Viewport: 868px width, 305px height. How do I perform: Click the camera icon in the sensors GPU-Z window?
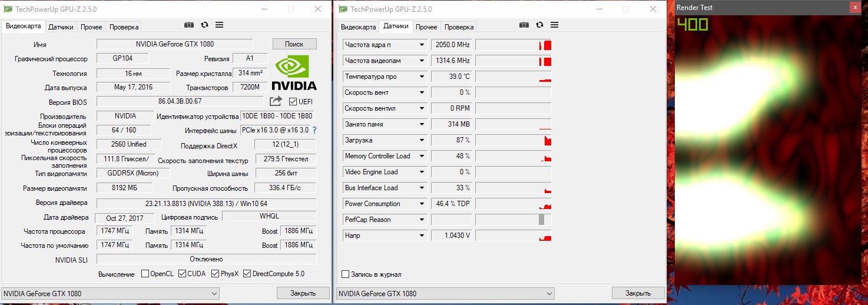click(524, 25)
